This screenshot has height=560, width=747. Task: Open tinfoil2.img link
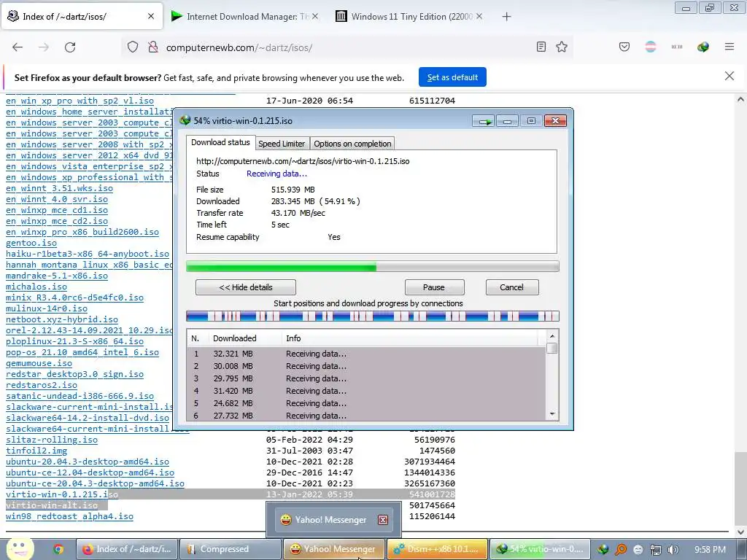[x=36, y=451]
